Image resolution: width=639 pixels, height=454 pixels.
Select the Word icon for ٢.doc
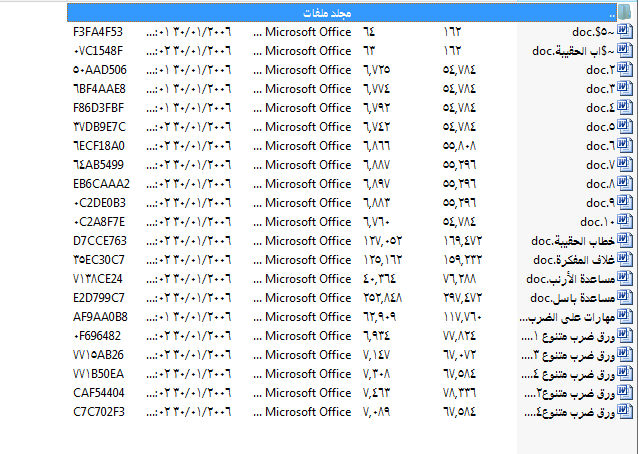coord(625,70)
